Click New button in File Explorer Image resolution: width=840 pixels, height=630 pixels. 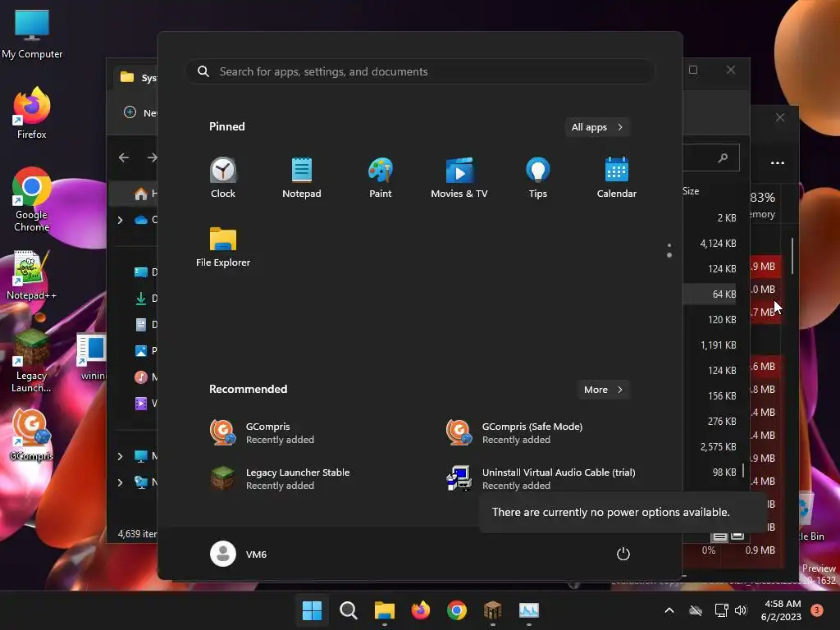click(140, 112)
